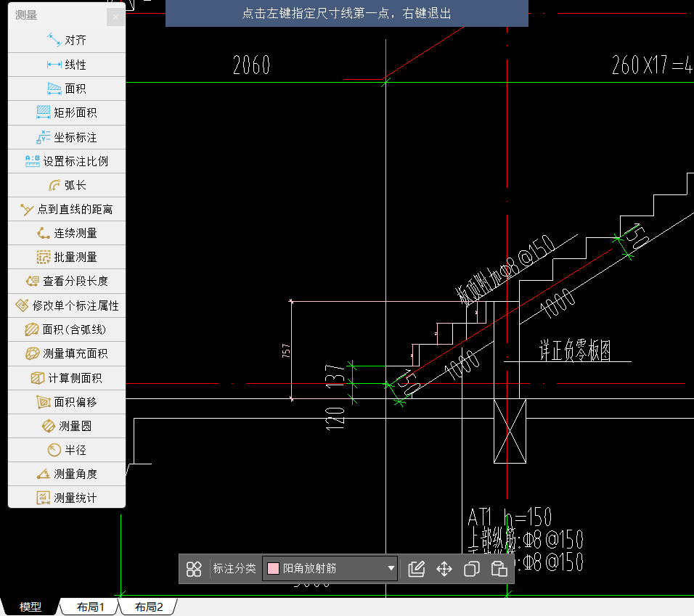
Task: Click the 2060 dimension text
Action: [251, 65]
